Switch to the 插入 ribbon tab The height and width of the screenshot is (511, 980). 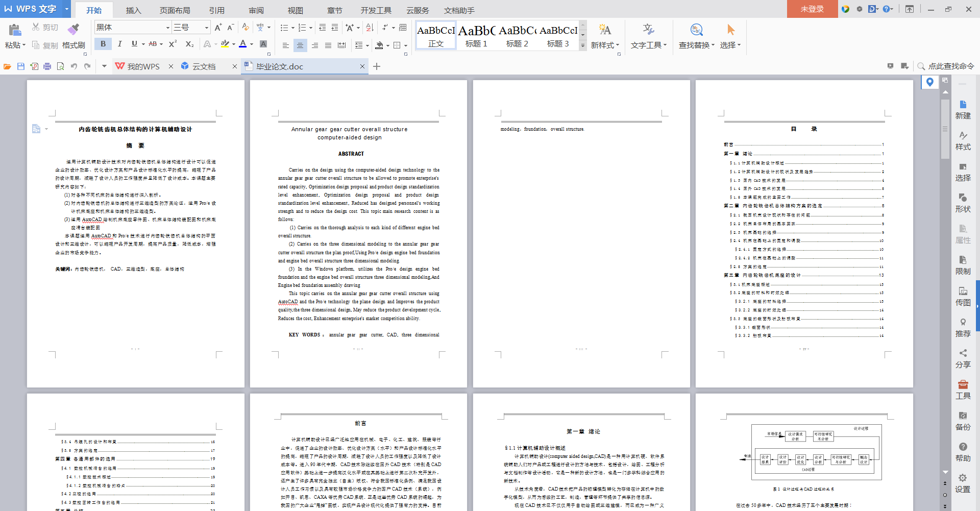pyautogui.click(x=133, y=10)
